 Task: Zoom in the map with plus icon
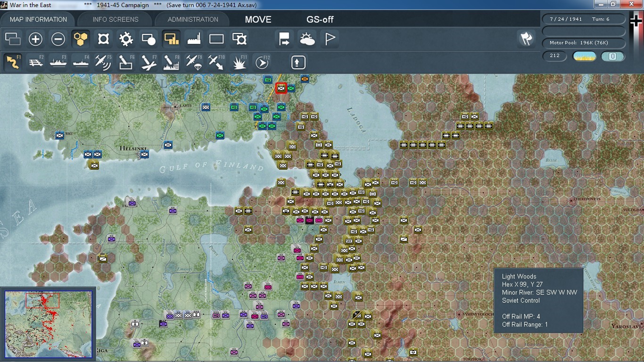point(35,39)
